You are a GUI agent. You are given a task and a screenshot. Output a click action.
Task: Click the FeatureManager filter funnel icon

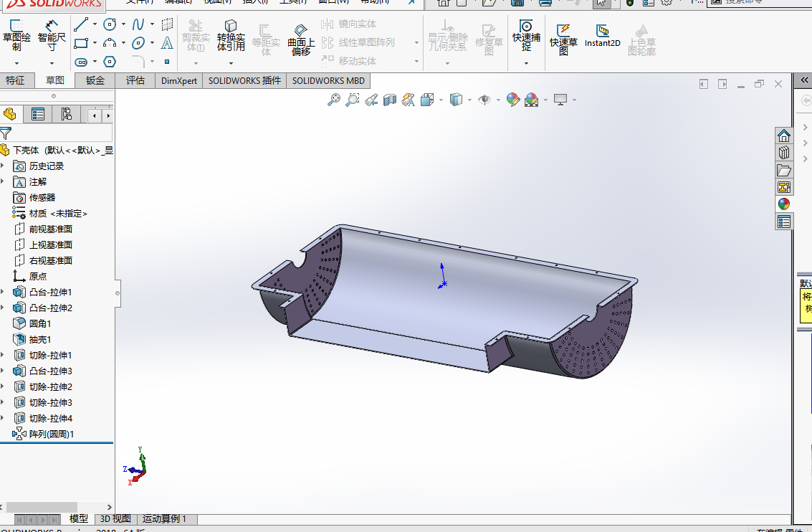6,133
